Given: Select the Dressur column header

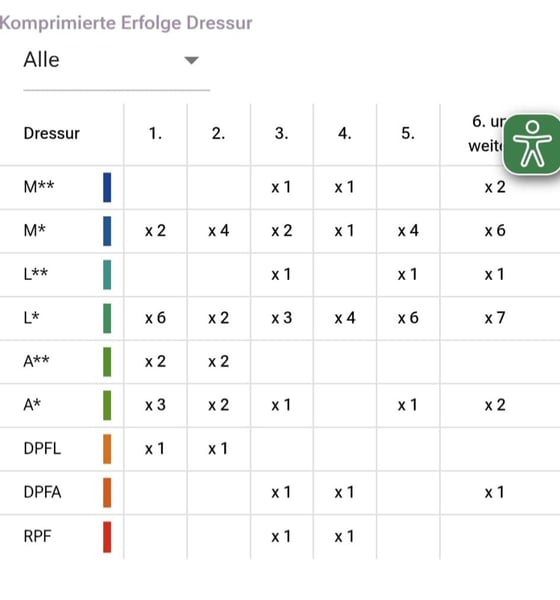Looking at the screenshot, I should pyautogui.click(x=52, y=134).
